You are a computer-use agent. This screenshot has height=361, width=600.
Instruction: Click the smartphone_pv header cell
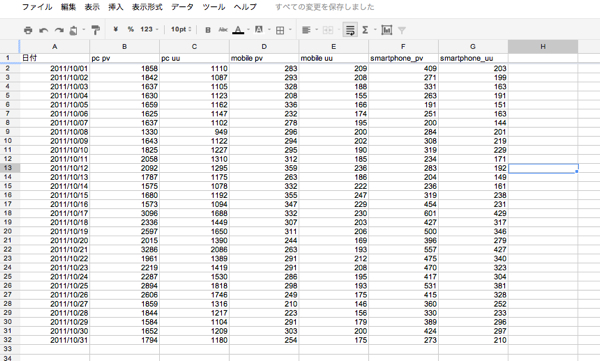coord(403,58)
